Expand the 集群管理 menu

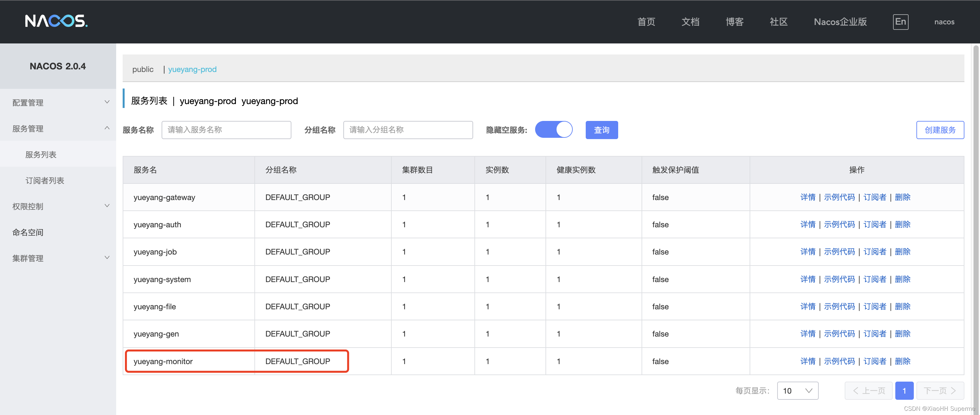[x=58, y=258]
